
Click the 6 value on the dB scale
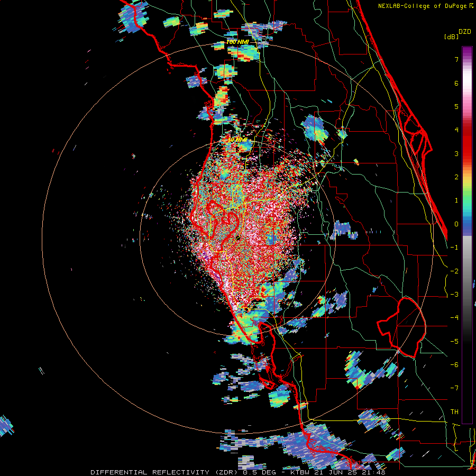click(x=456, y=83)
